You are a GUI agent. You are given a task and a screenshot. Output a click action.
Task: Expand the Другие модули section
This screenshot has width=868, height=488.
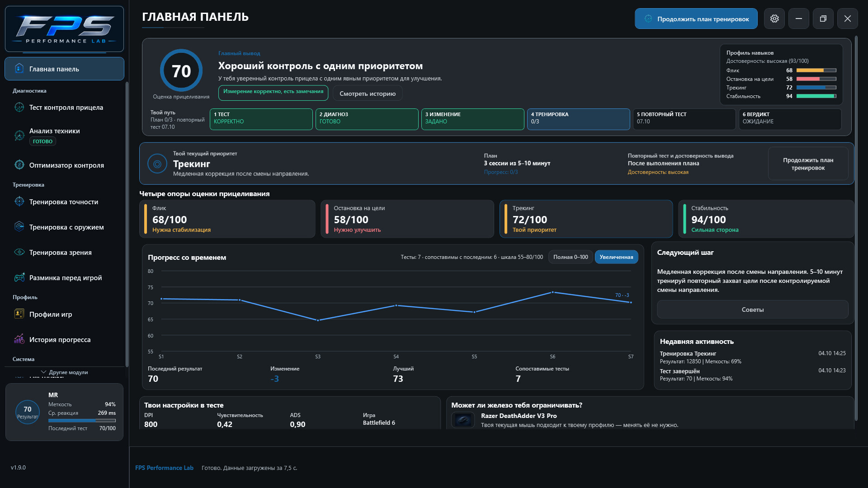[x=64, y=372]
